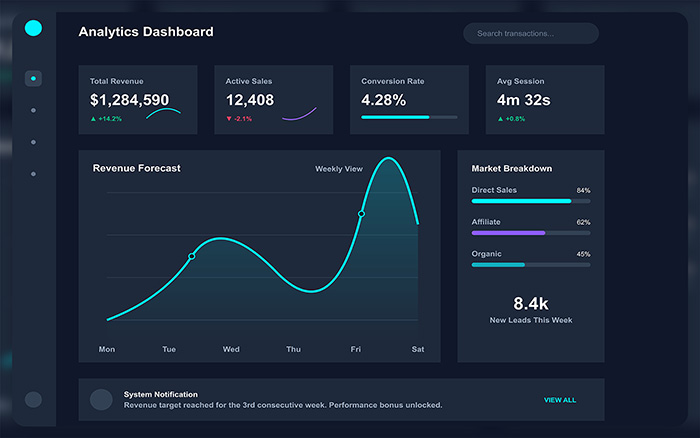Click the Direct Sales label

tap(494, 190)
